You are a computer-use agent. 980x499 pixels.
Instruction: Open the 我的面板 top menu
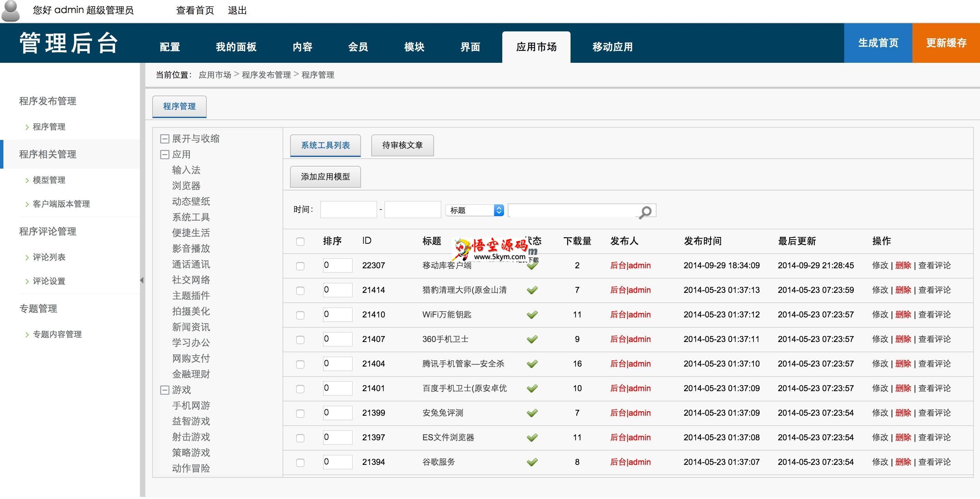click(236, 47)
